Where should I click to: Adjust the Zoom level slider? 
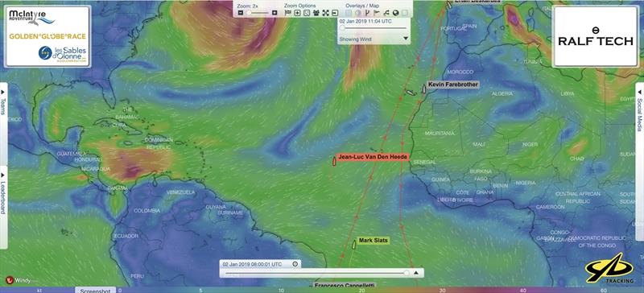[x=258, y=13]
